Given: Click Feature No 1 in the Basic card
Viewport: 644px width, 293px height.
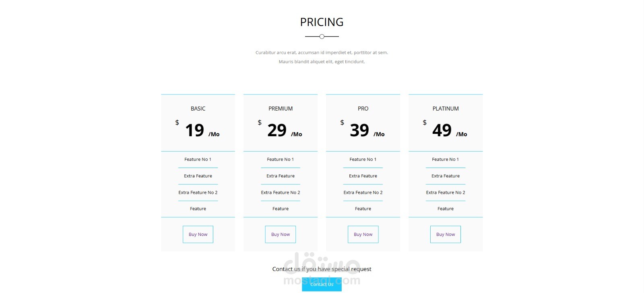Looking at the screenshot, I should coord(198,160).
